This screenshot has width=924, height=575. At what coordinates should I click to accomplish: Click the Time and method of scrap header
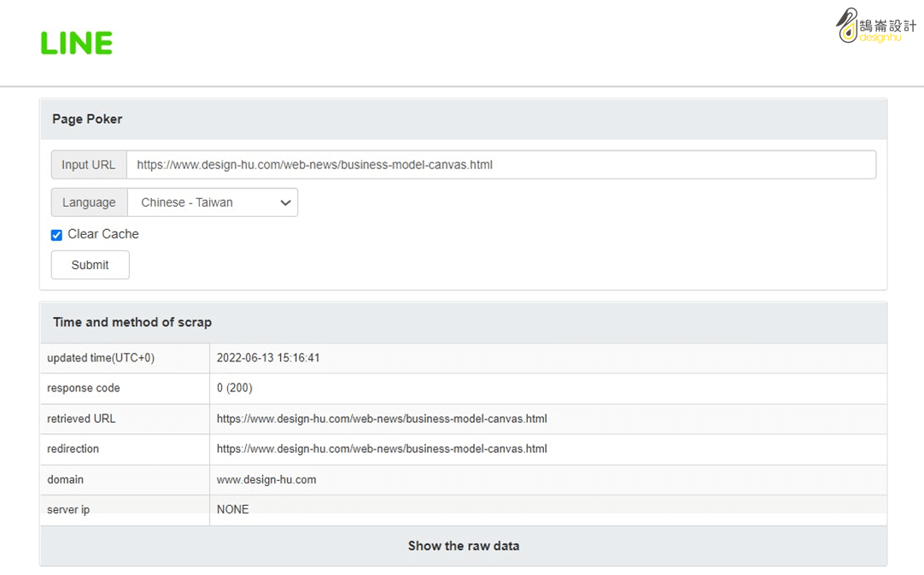coord(132,322)
